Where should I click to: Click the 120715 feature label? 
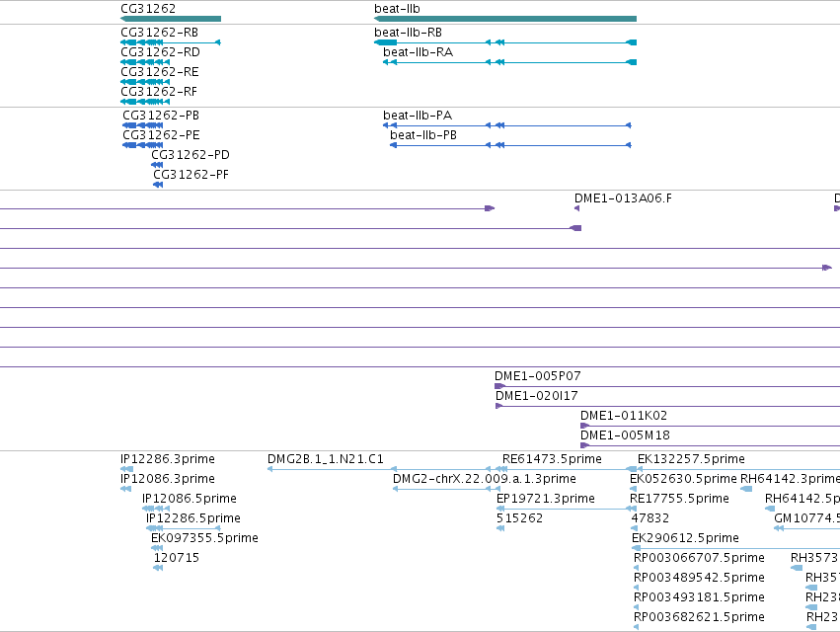click(x=177, y=558)
